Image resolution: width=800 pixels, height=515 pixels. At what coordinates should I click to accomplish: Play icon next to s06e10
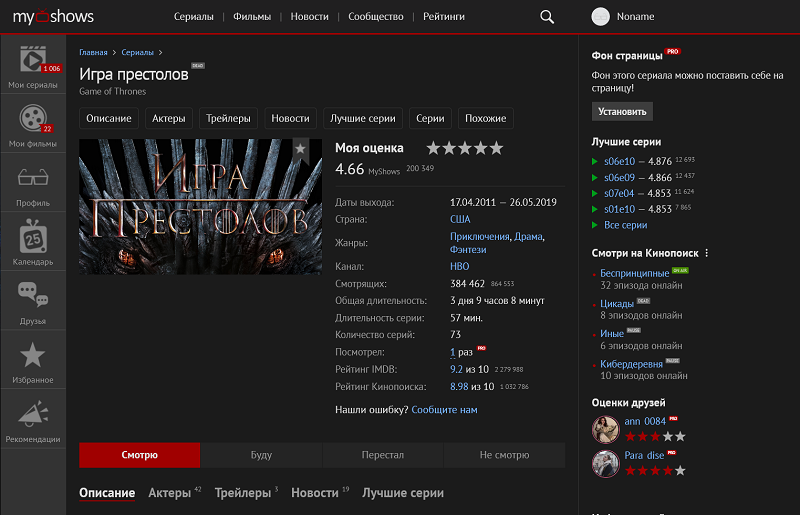594,161
